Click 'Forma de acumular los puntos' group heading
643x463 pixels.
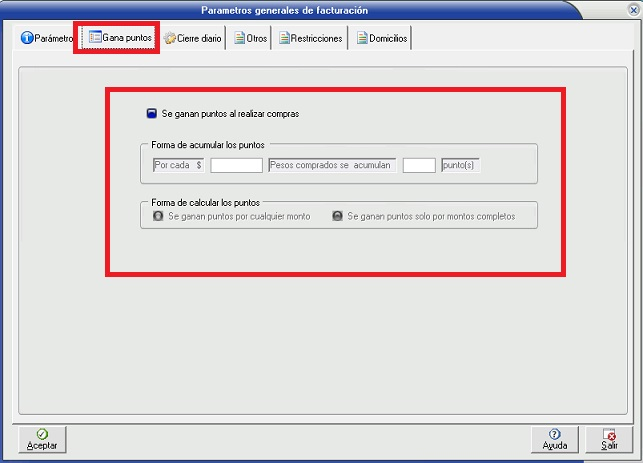tap(208, 145)
